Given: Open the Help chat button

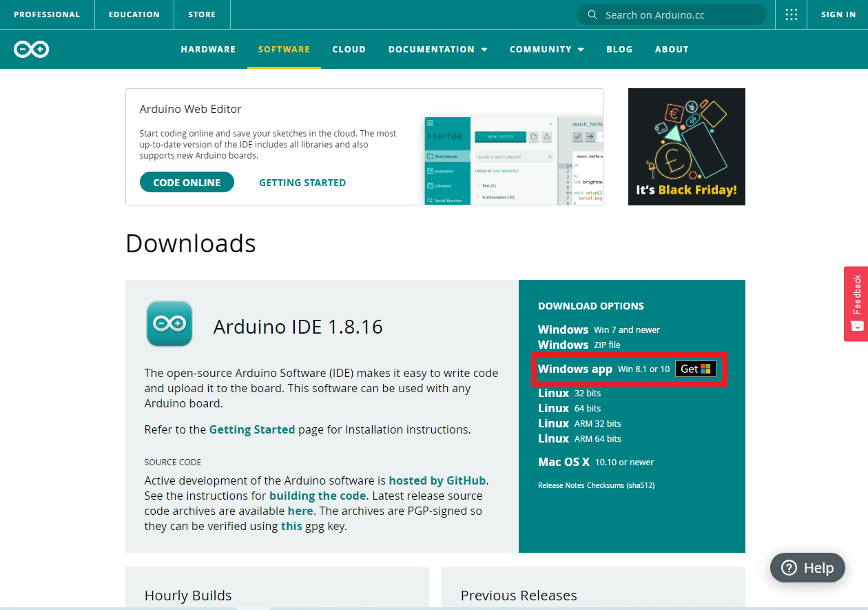Looking at the screenshot, I should click(807, 568).
